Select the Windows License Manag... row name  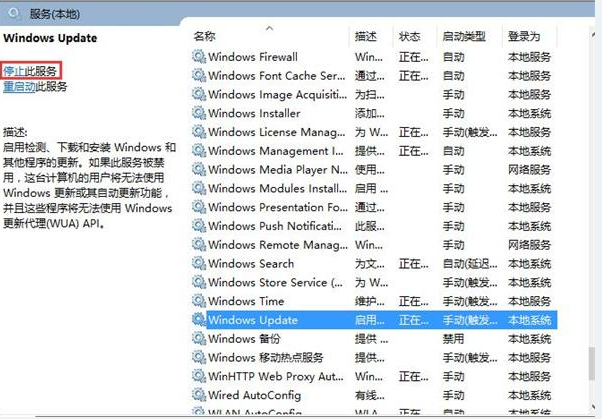point(276,132)
